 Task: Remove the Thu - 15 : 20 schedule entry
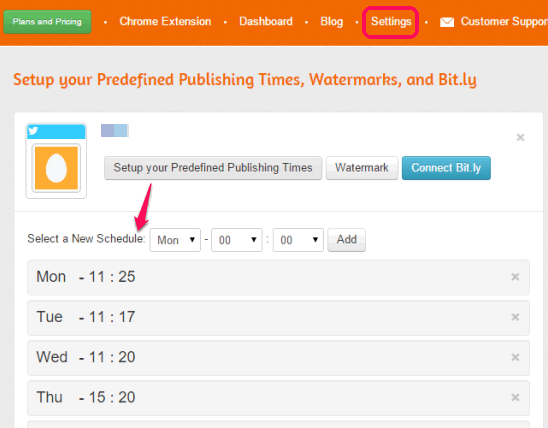pos(515,397)
